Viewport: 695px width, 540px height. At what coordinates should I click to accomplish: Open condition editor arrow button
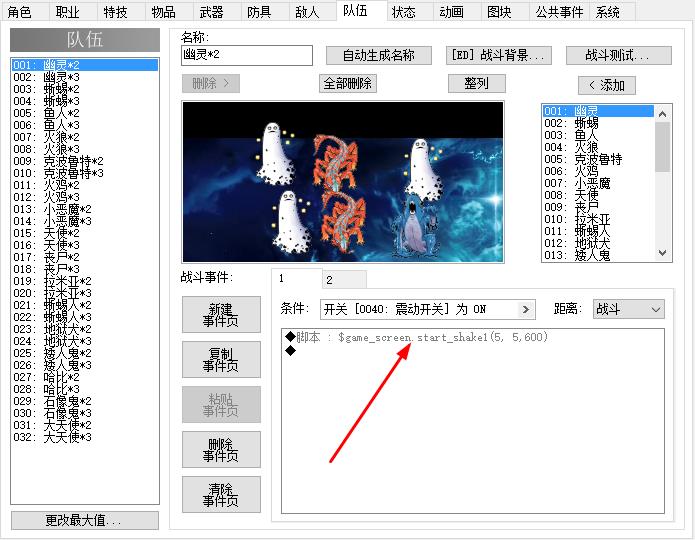(526, 309)
